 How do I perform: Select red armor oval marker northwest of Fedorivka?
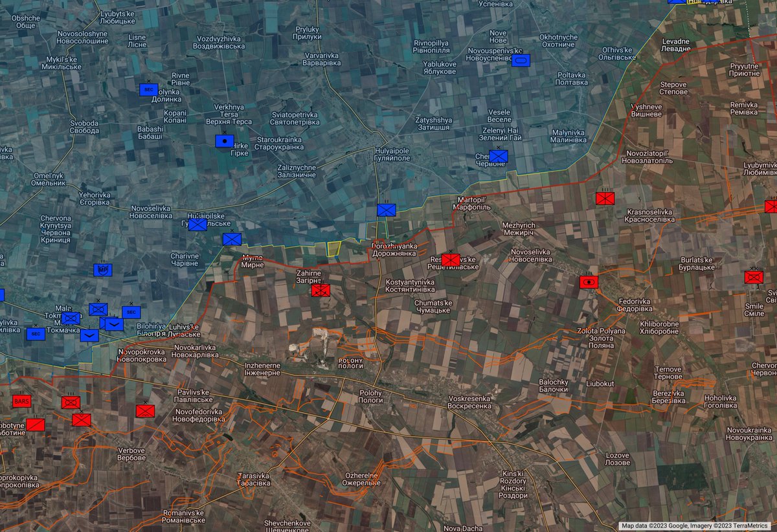(x=589, y=282)
